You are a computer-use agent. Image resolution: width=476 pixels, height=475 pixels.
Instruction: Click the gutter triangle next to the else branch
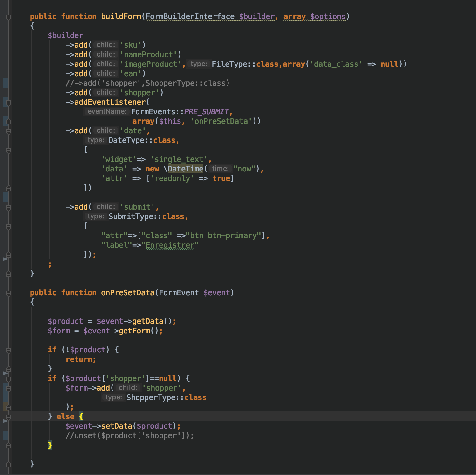click(5, 421)
